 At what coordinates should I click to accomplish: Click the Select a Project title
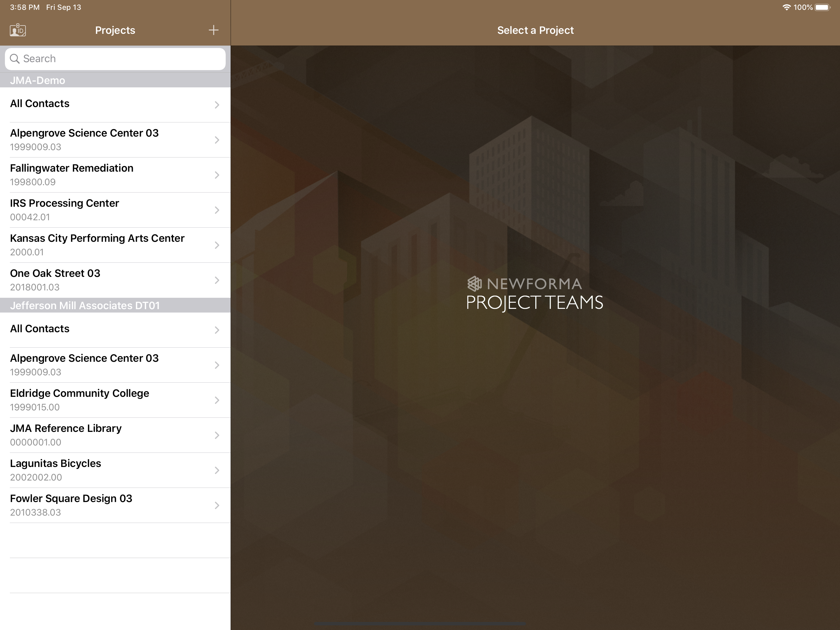535,30
